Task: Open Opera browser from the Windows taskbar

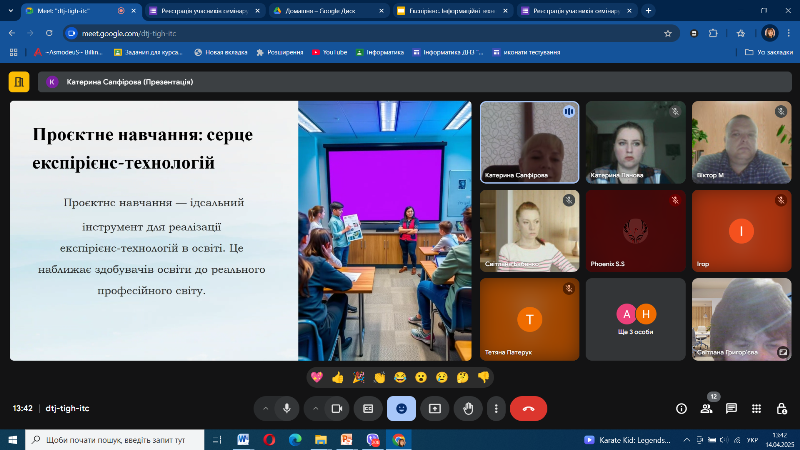Action: tap(269, 439)
